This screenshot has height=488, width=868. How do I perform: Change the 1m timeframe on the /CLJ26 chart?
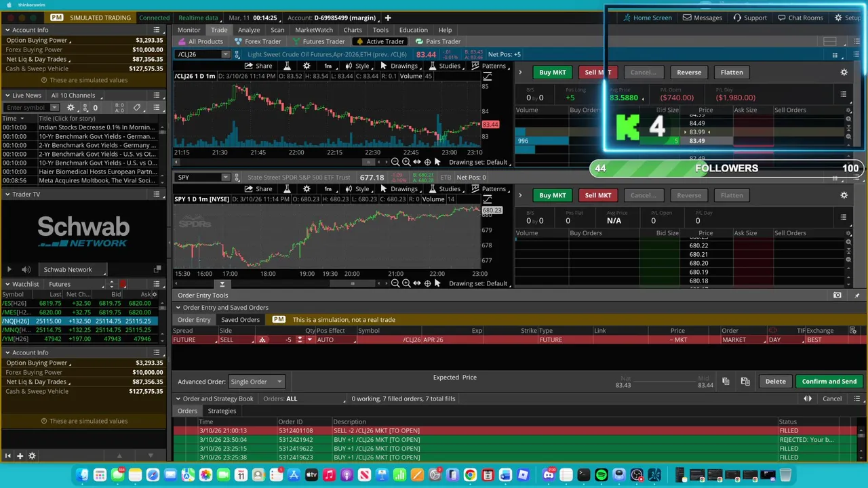coord(328,66)
